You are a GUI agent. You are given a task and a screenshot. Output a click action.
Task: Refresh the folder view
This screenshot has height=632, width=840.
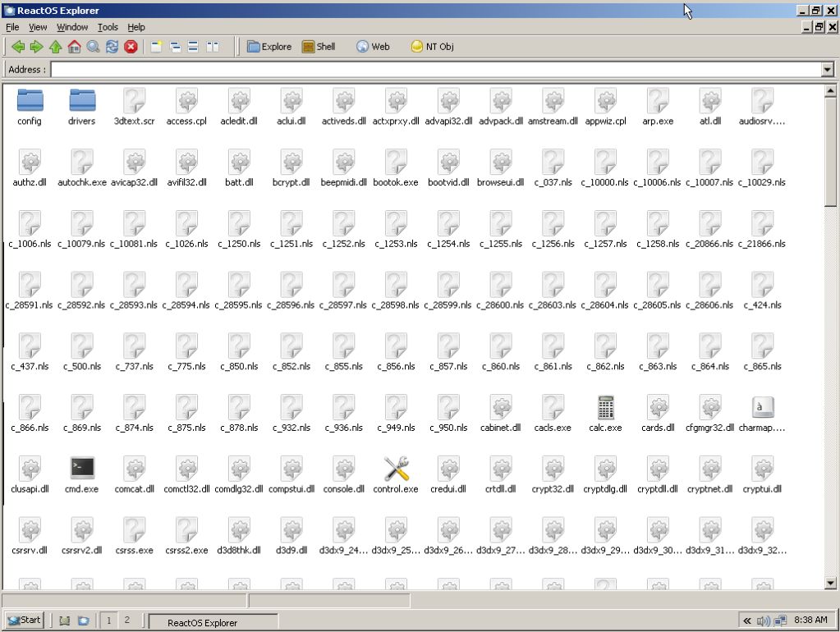point(110,47)
